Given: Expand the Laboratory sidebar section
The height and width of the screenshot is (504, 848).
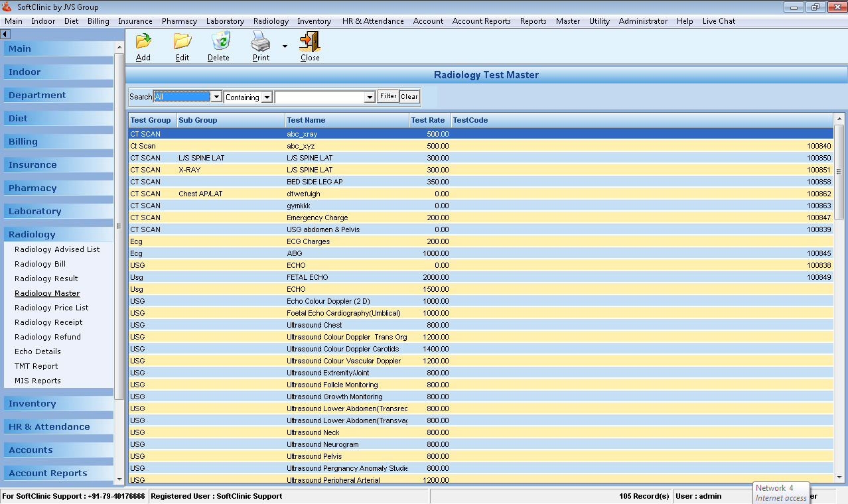Looking at the screenshot, I should tap(35, 212).
